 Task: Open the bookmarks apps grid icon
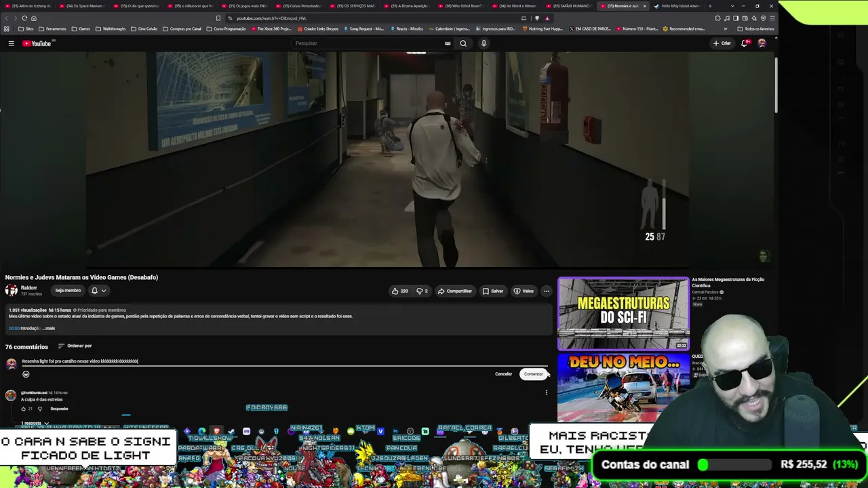tap(7, 29)
